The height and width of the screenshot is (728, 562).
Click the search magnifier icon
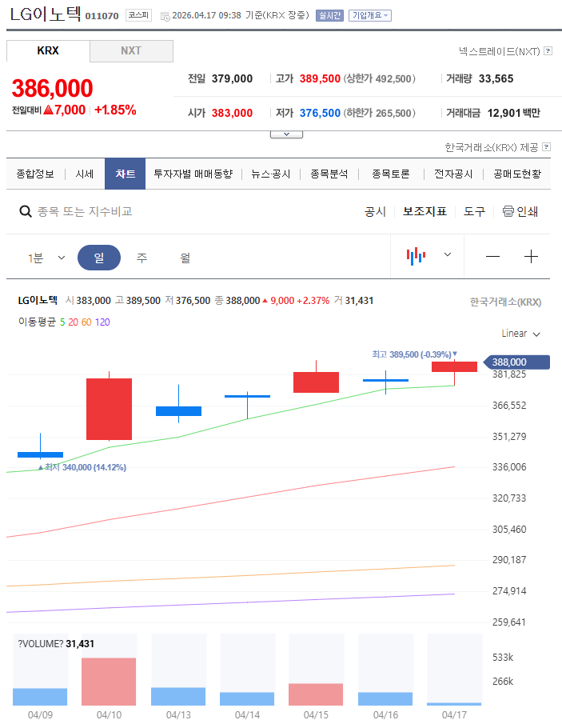[x=26, y=212]
